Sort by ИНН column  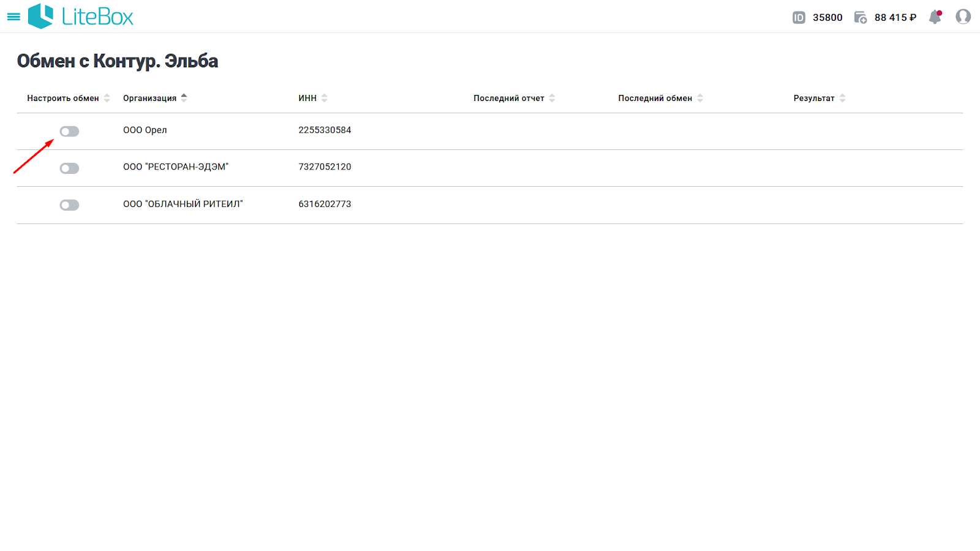click(x=313, y=98)
